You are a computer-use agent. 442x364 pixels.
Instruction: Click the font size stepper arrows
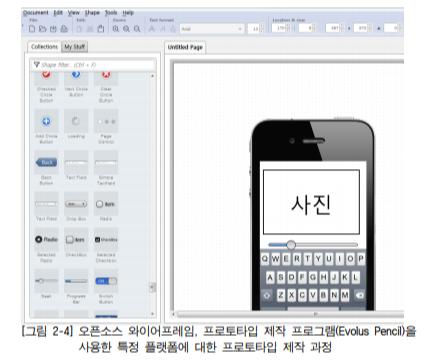[x=261, y=29]
